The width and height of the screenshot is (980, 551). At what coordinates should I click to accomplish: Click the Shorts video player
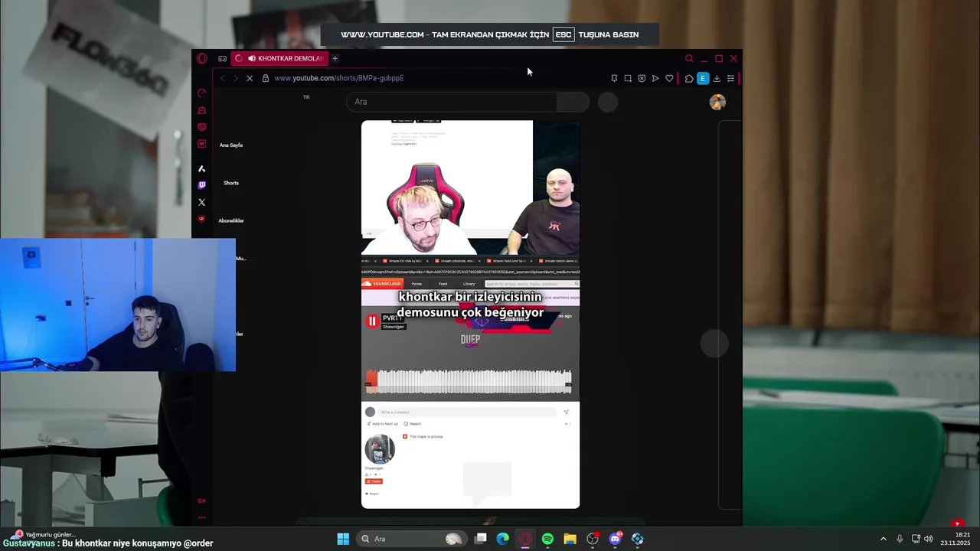(x=470, y=314)
